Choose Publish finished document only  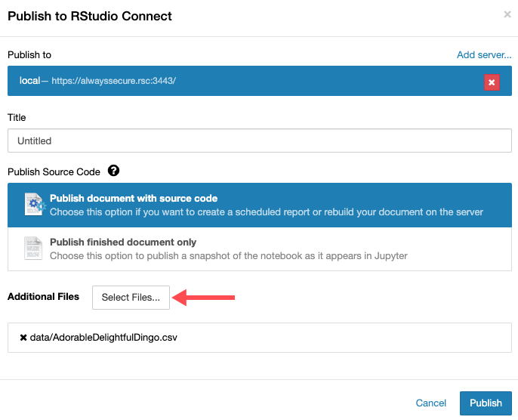click(x=260, y=249)
